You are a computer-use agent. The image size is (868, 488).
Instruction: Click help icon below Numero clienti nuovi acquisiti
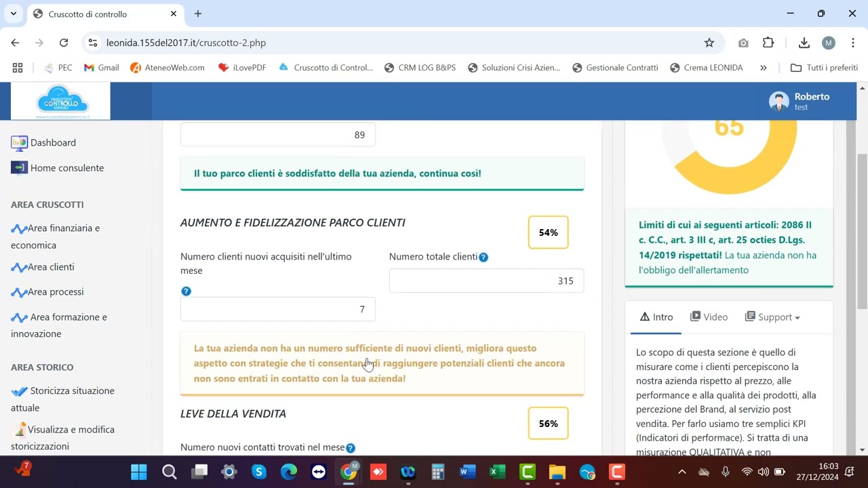[x=186, y=291]
